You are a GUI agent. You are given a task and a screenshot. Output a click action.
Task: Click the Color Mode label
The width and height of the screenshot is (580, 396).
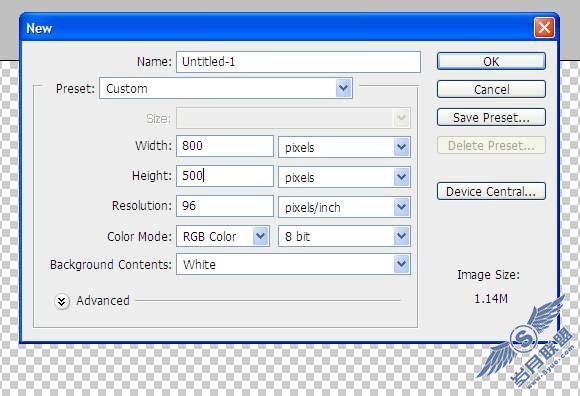click(x=139, y=237)
